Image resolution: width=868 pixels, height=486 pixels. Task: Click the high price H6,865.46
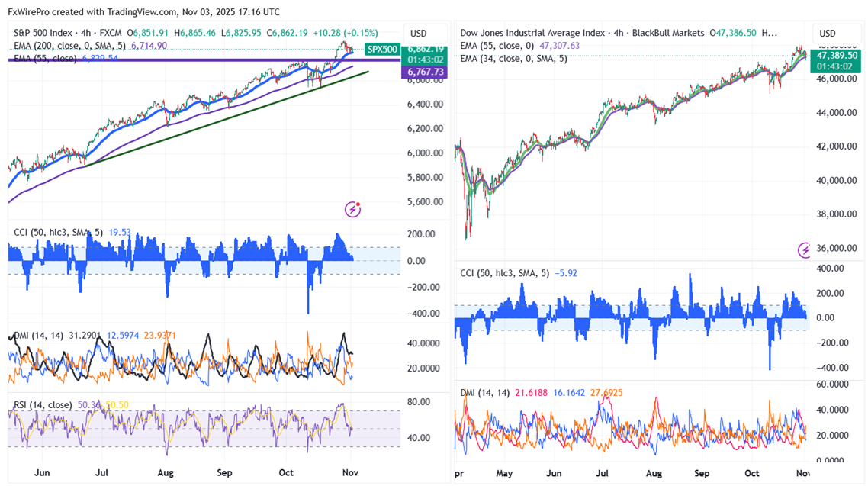(194, 33)
